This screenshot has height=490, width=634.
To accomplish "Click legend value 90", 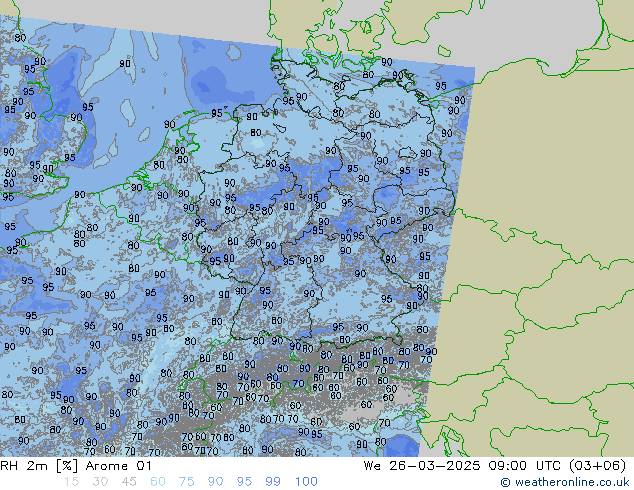I will 215,482.
